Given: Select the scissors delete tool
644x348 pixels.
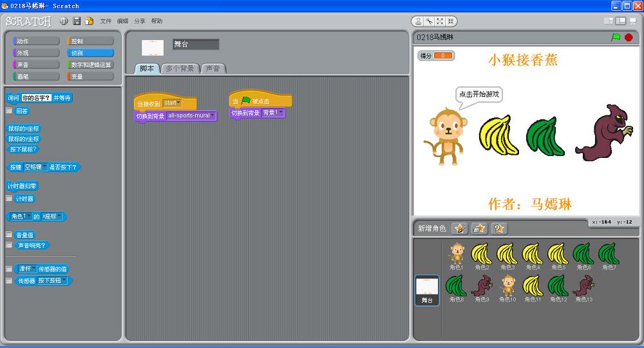Looking at the screenshot, I should (x=429, y=21).
